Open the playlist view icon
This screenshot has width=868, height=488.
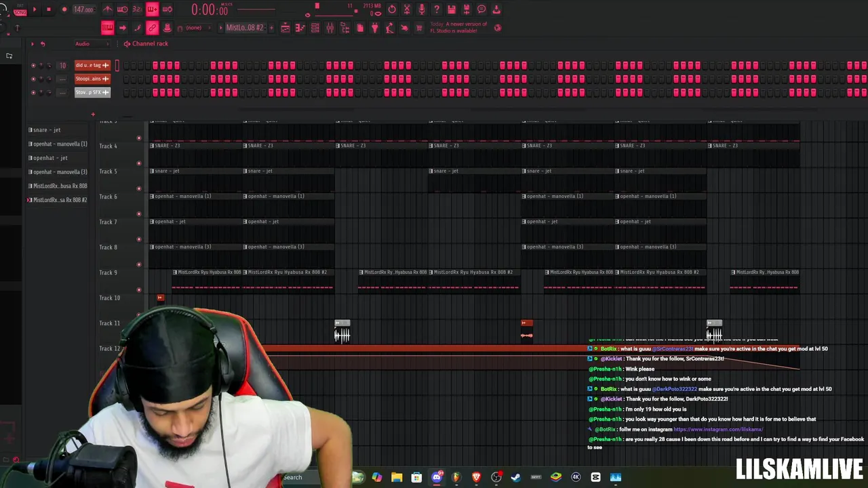coord(285,28)
